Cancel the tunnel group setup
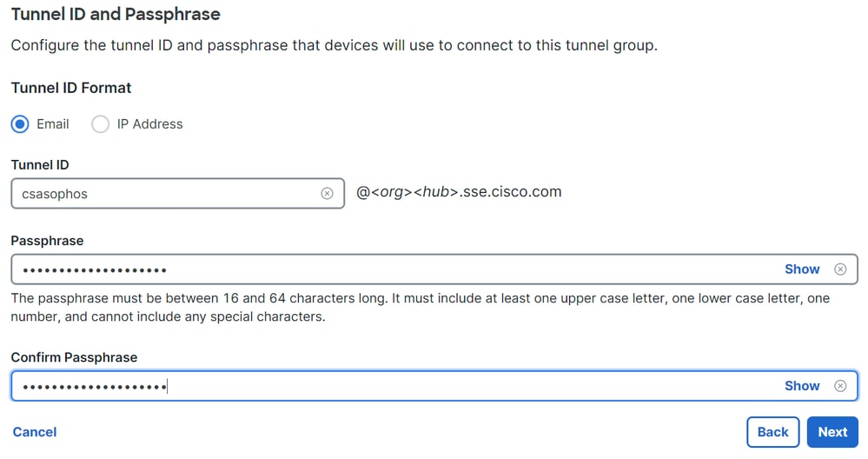 tap(35, 432)
